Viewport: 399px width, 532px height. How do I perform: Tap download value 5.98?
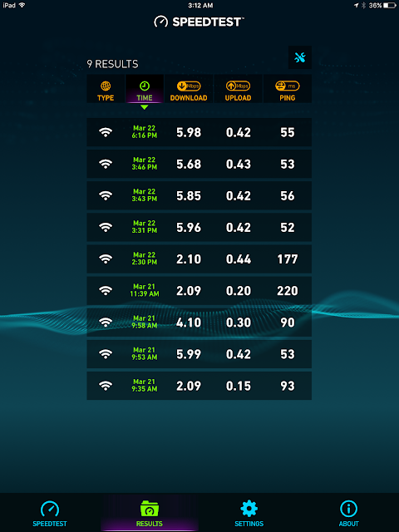189,132
